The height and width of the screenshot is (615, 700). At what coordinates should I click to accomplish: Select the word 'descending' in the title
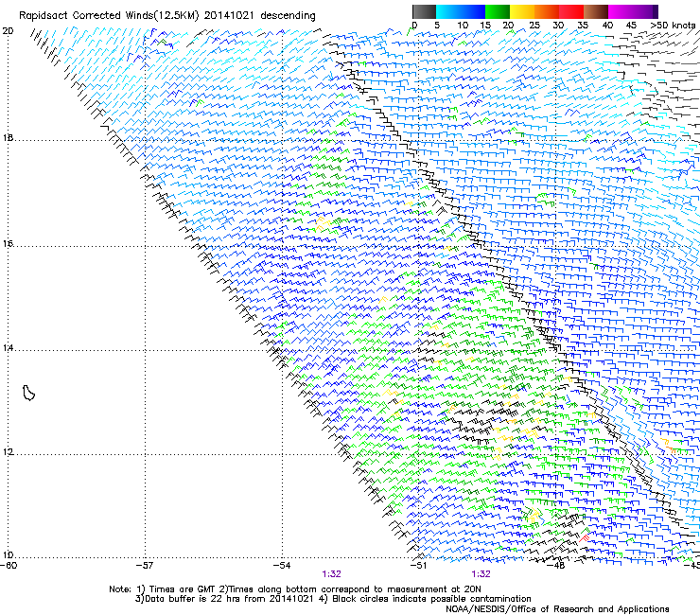(x=288, y=16)
